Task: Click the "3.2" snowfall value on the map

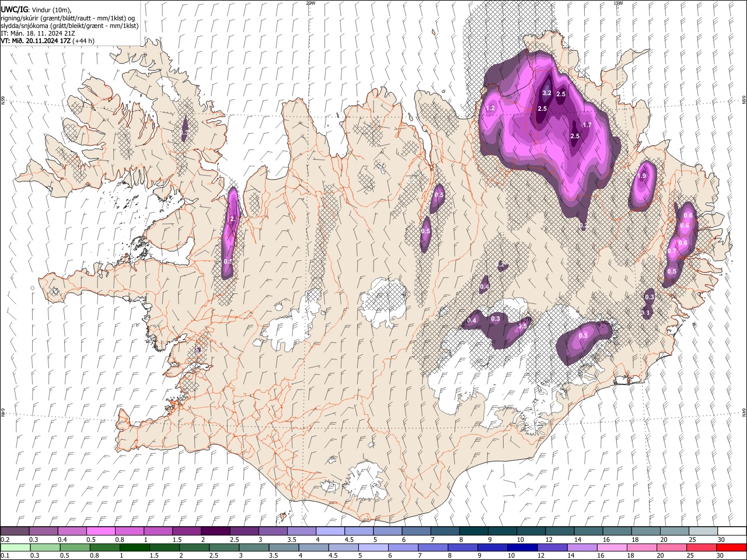Action: click(x=547, y=93)
